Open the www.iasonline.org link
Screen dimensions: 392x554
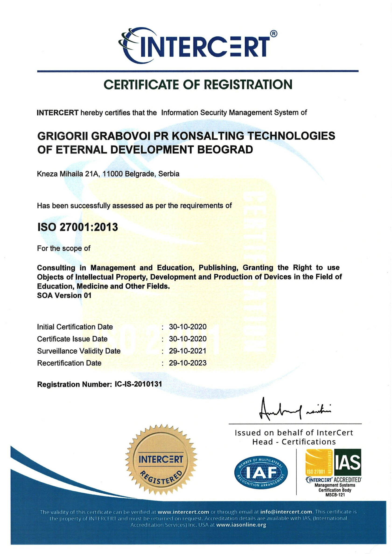coord(241,525)
